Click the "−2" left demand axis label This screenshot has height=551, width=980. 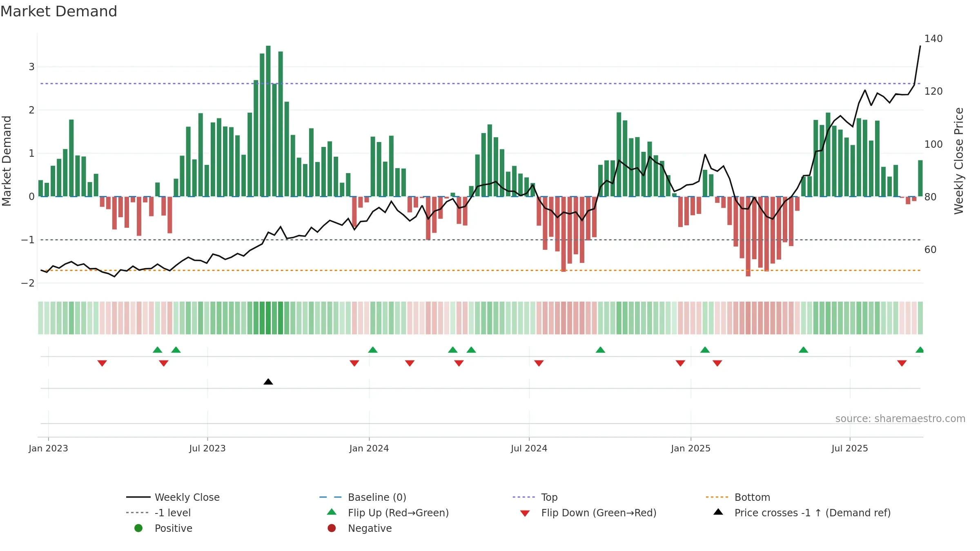[28, 283]
